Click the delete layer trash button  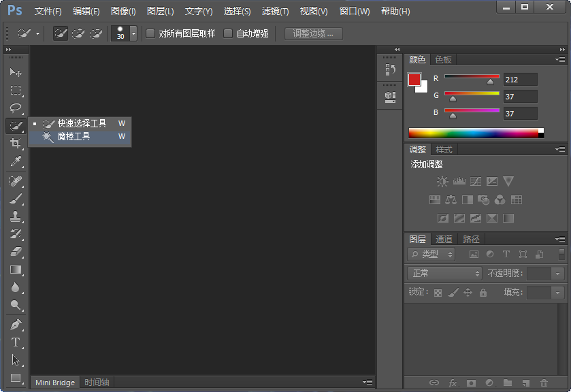[x=544, y=383]
